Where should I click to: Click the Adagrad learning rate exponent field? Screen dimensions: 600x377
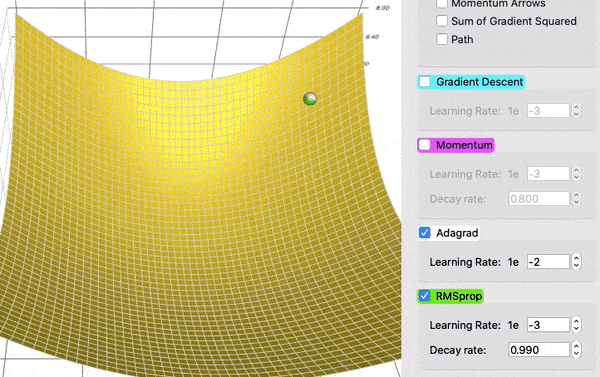(548, 262)
